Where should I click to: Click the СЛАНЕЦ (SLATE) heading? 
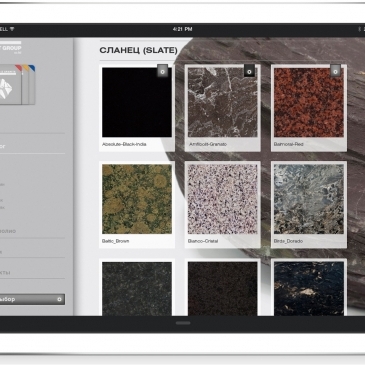[138, 51]
